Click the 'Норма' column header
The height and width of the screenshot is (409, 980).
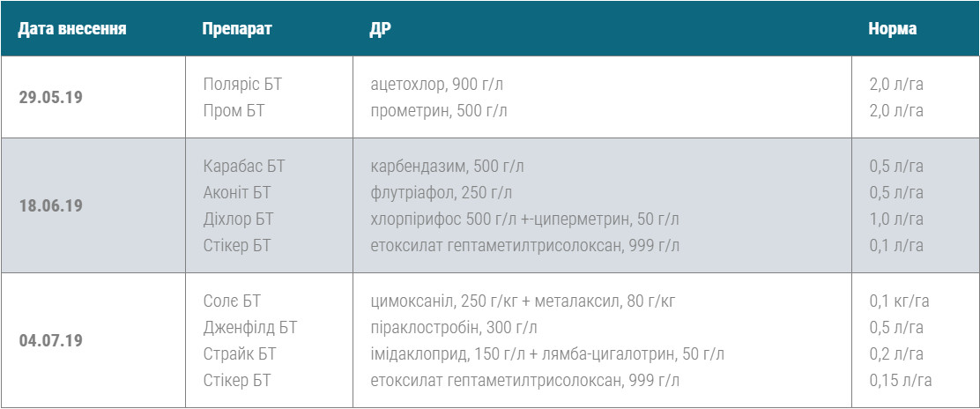point(892,28)
